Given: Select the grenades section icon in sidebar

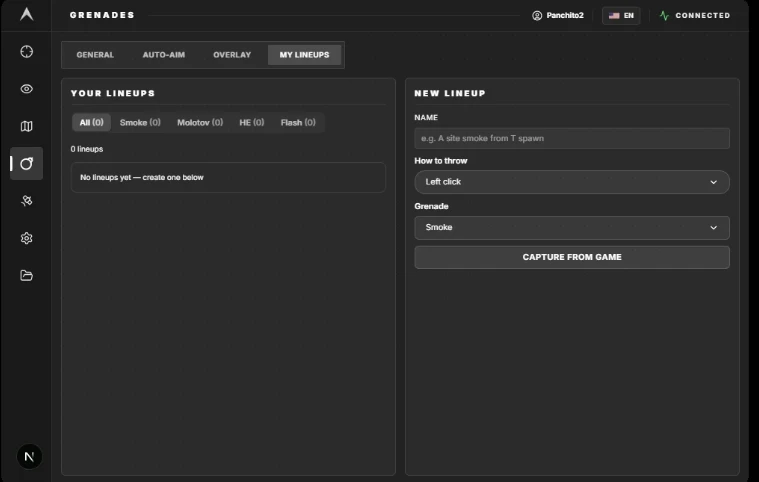Looking at the screenshot, I should [x=27, y=164].
